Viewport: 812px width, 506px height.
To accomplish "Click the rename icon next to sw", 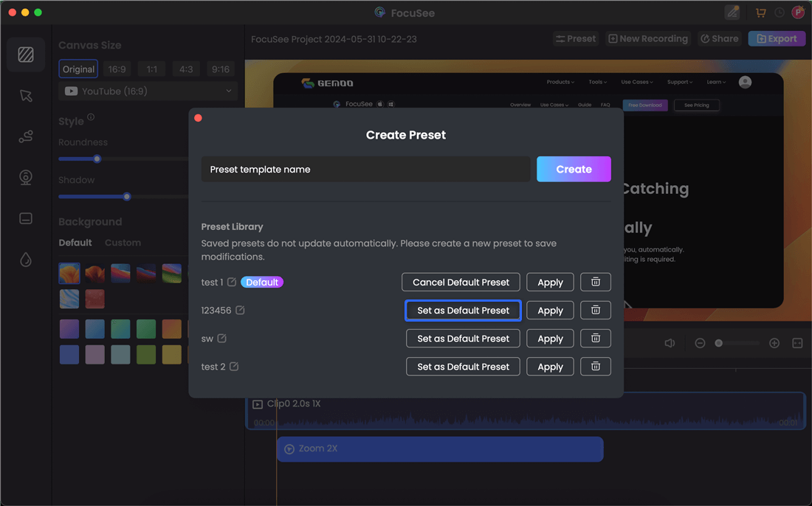I will tap(221, 338).
